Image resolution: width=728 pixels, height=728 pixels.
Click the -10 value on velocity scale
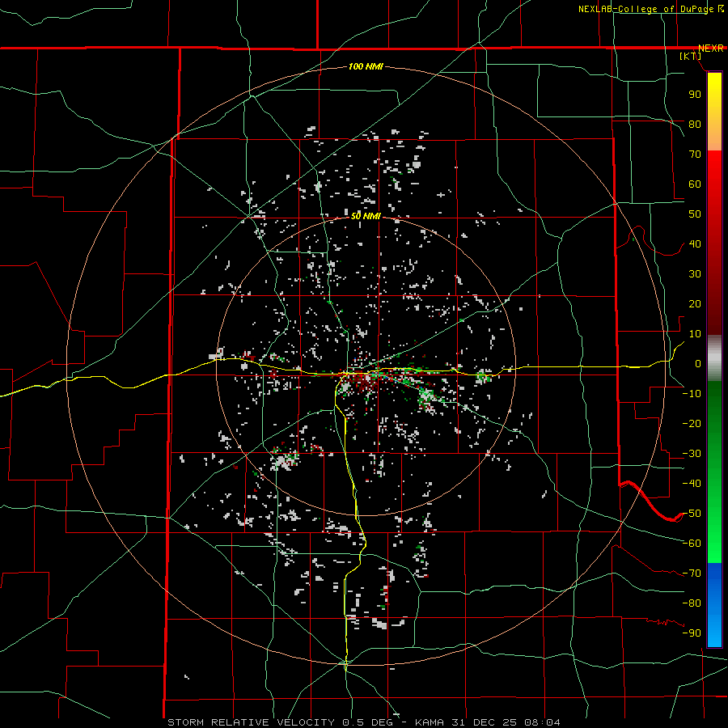click(692, 394)
